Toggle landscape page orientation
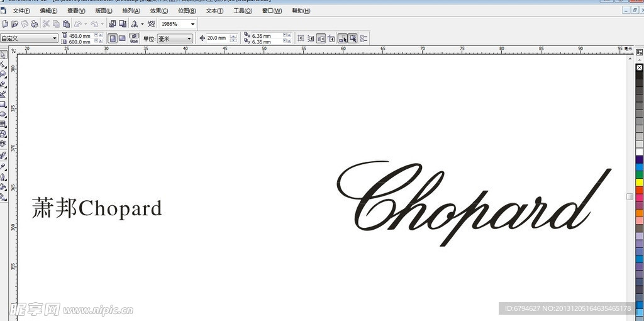The height and width of the screenshot is (321, 644). click(122, 38)
